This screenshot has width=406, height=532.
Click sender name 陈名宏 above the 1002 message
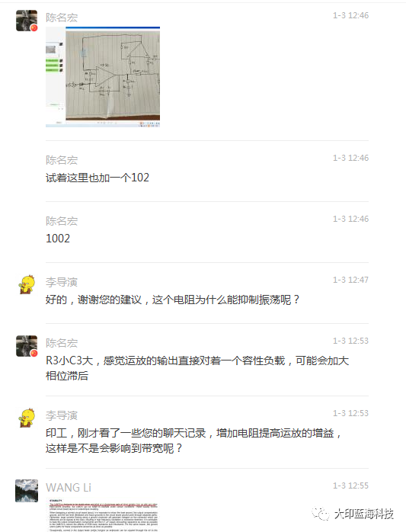[x=62, y=221]
